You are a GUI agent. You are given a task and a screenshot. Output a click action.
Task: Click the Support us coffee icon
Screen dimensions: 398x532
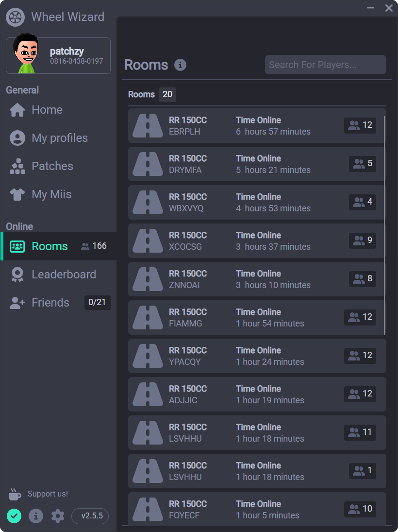coord(15,494)
